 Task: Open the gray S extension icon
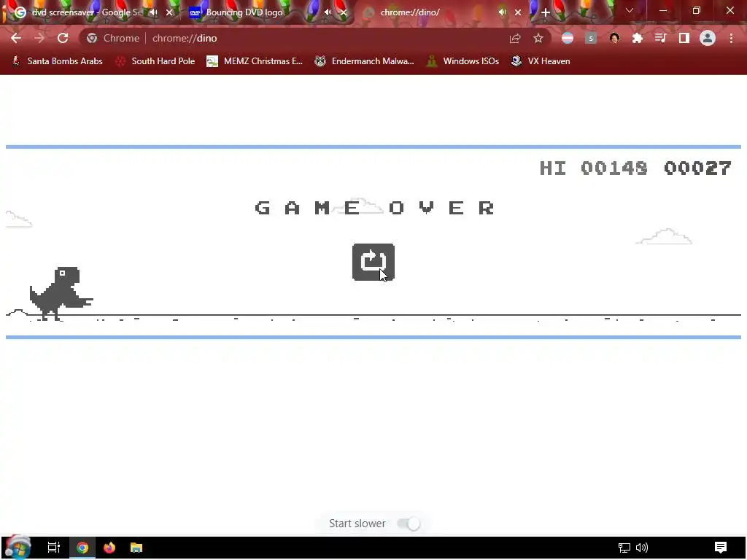tap(591, 38)
